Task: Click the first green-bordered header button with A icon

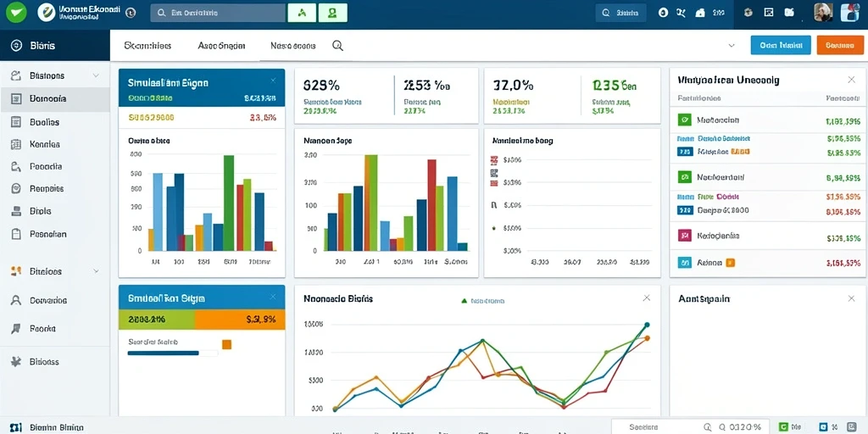Action: pos(302,13)
